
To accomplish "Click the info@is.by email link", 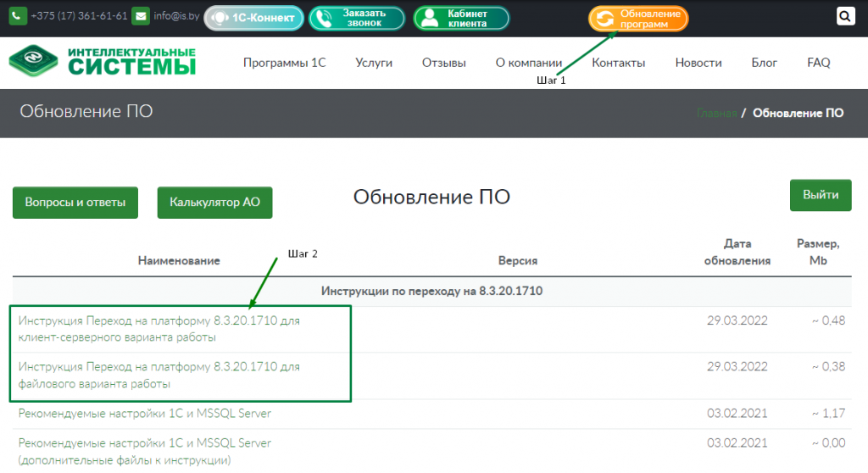I will [176, 16].
